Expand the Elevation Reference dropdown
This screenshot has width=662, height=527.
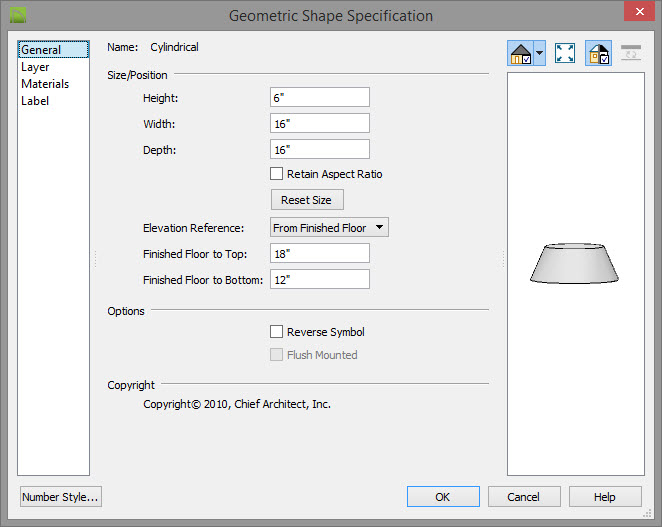[x=329, y=228]
